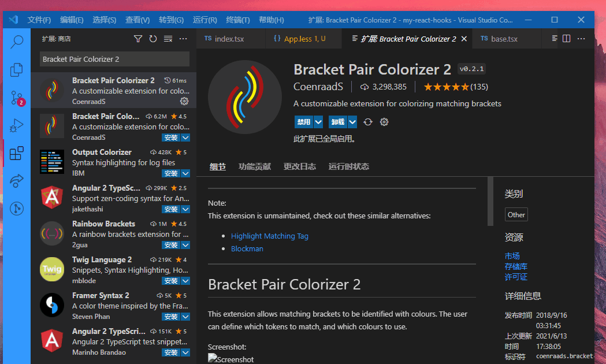This screenshot has width=606, height=364.
Task: Open the 终端(T) menu
Action: tap(237, 20)
